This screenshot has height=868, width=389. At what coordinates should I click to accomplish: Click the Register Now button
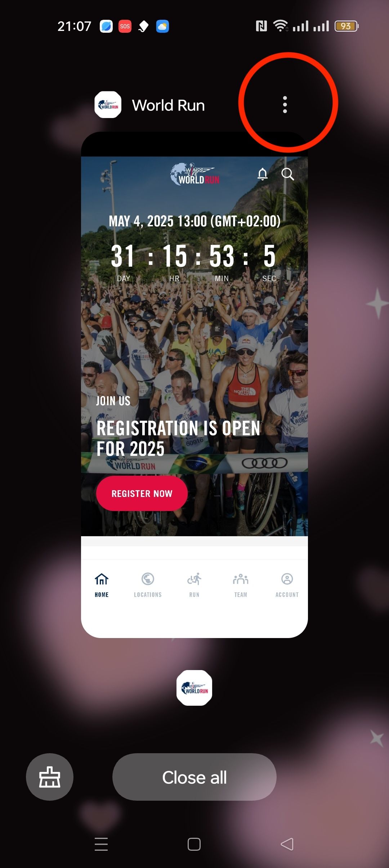142,493
